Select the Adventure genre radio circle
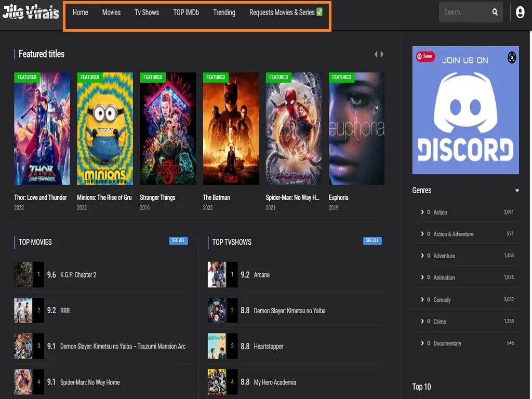 (x=429, y=256)
